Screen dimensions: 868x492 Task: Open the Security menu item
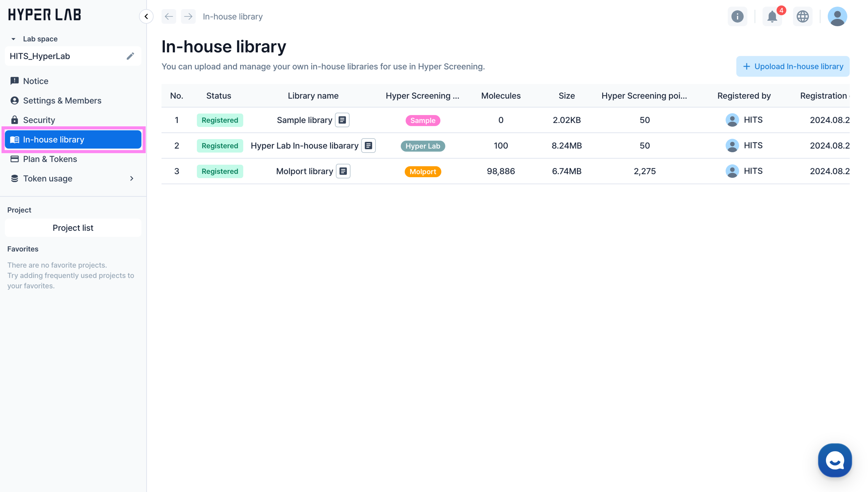39,120
